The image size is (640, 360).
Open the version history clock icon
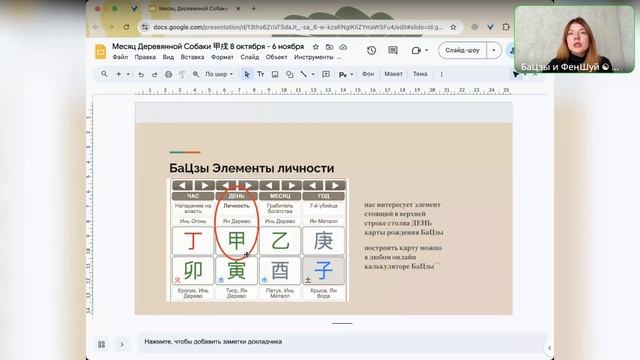click(371, 50)
